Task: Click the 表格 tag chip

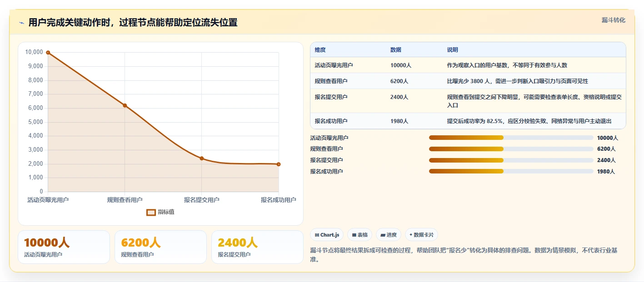Action: (359, 235)
